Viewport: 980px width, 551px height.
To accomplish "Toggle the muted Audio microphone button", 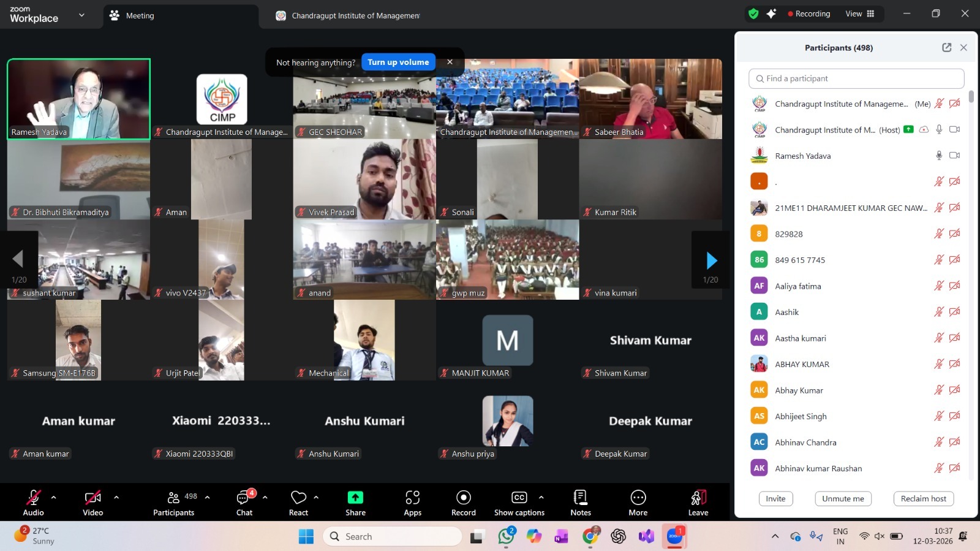I will coord(33,498).
